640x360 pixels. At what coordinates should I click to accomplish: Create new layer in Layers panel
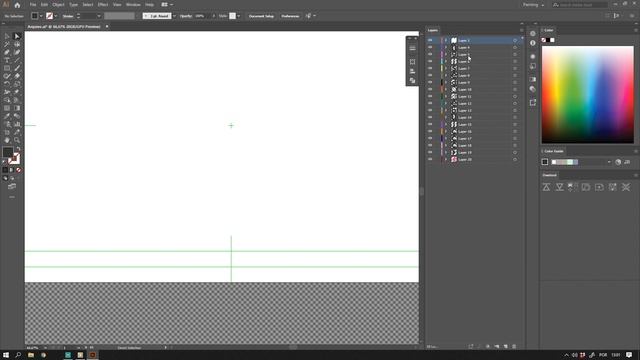click(505, 347)
